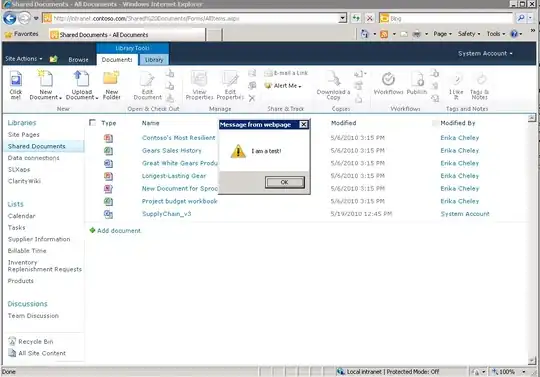Click the I Like It icon
Viewport: 540px width, 377px height.
(456, 85)
